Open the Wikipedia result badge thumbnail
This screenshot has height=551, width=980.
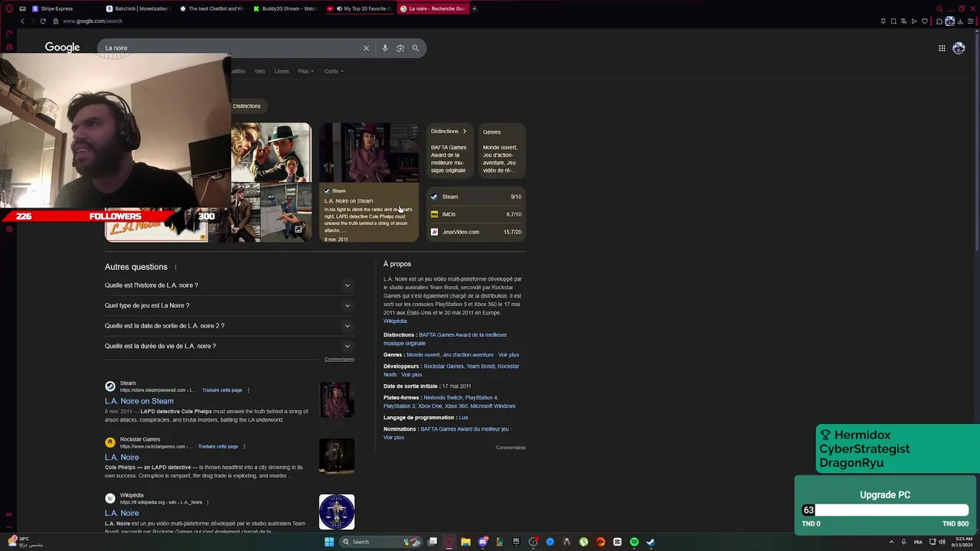(337, 512)
